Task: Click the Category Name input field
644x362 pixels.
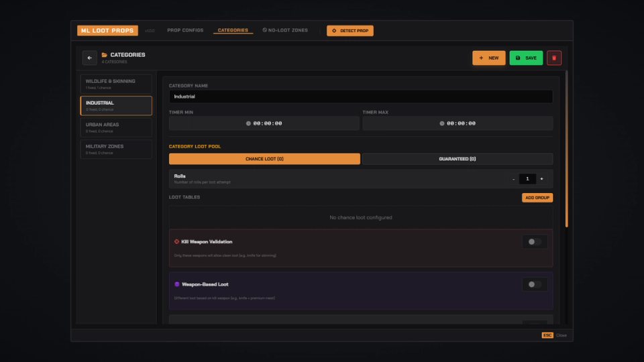Action: 361,97
